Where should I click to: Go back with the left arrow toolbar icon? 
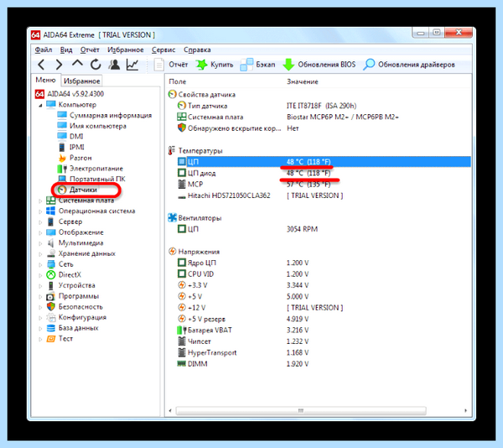41,65
